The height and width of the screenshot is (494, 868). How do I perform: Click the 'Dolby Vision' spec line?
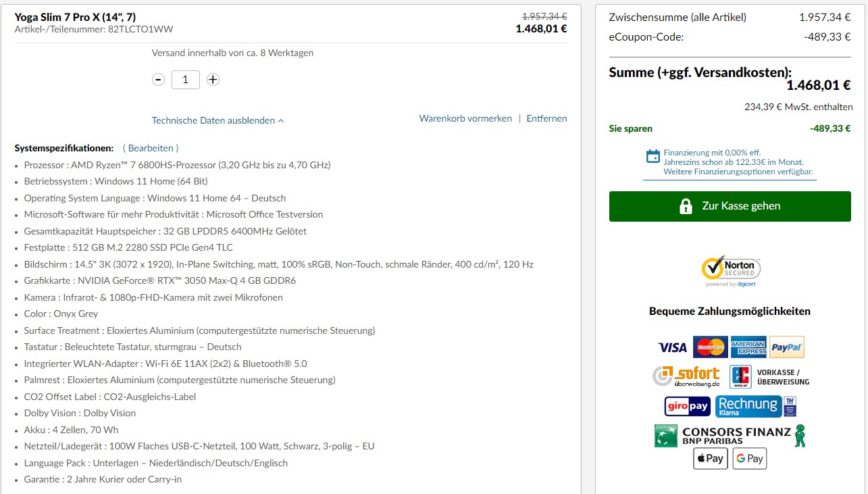coord(80,413)
